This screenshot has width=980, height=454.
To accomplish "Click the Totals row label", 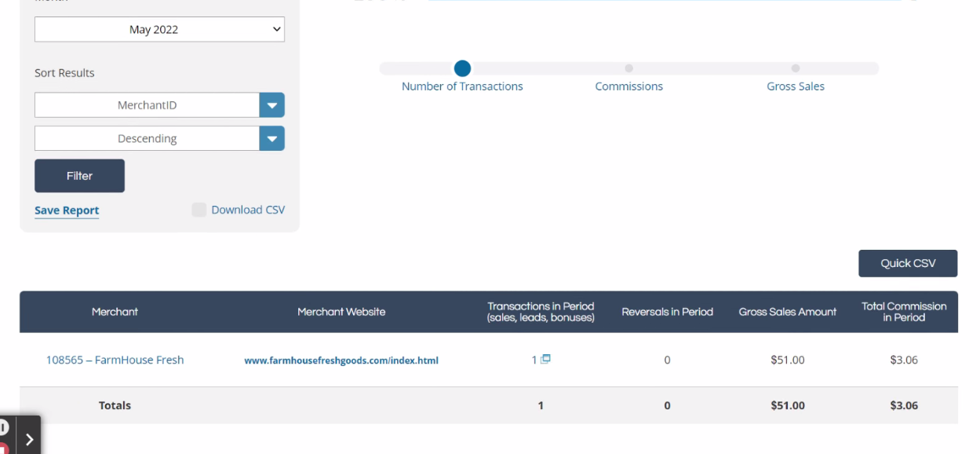I will (115, 405).
